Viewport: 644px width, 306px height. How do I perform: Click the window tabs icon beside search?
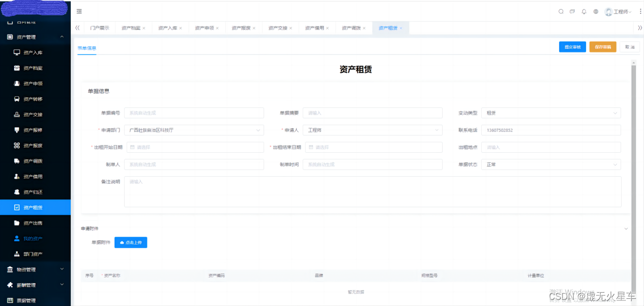(572, 11)
